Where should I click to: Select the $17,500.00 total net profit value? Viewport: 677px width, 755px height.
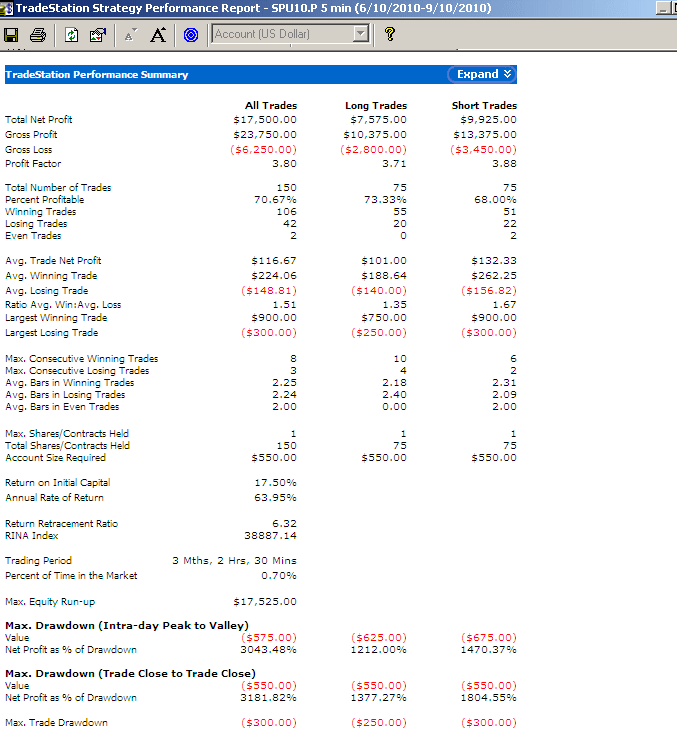265,119
